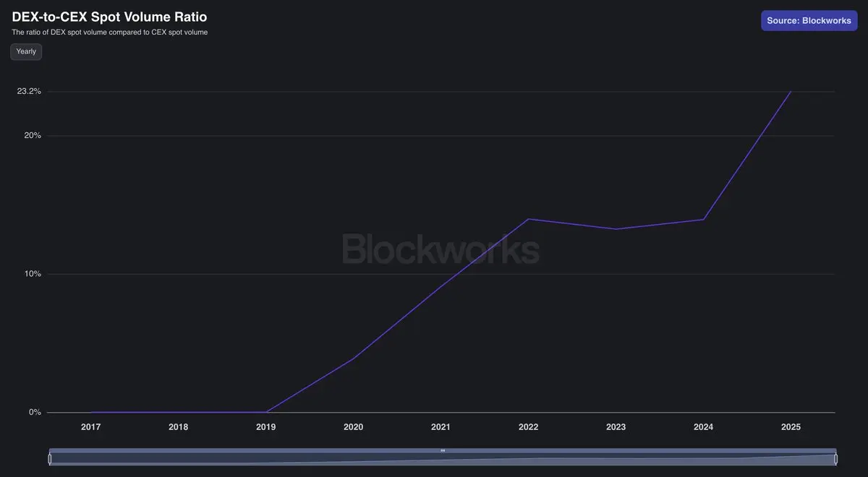
Task: Click the Yearly interval button
Action: coord(26,52)
